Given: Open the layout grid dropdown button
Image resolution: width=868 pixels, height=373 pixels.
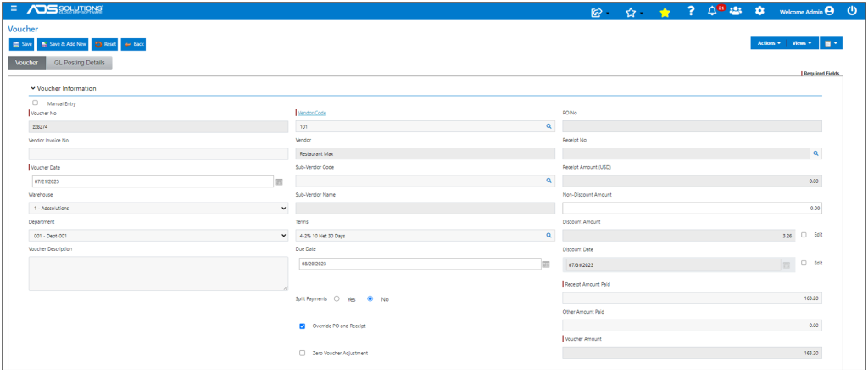Looking at the screenshot, I should pyautogui.click(x=831, y=43).
